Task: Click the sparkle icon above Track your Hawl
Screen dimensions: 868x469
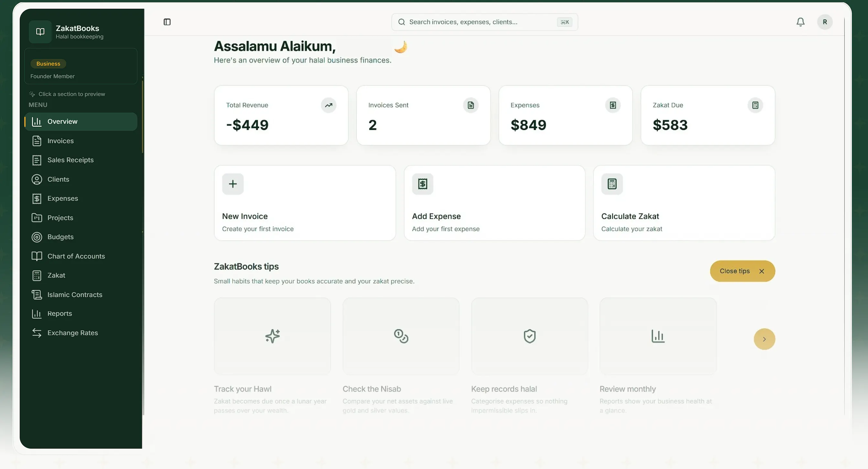Action: click(272, 336)
